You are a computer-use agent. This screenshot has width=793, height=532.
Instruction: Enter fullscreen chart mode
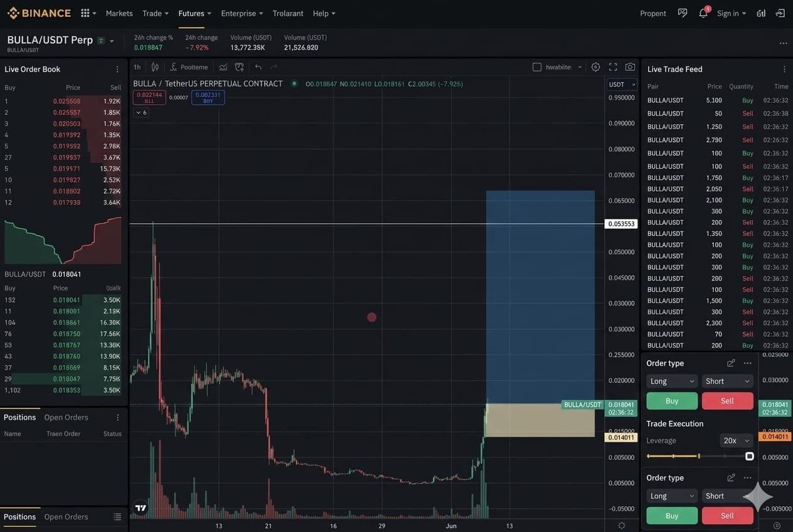pyautogui.click(x=613, y=67)
